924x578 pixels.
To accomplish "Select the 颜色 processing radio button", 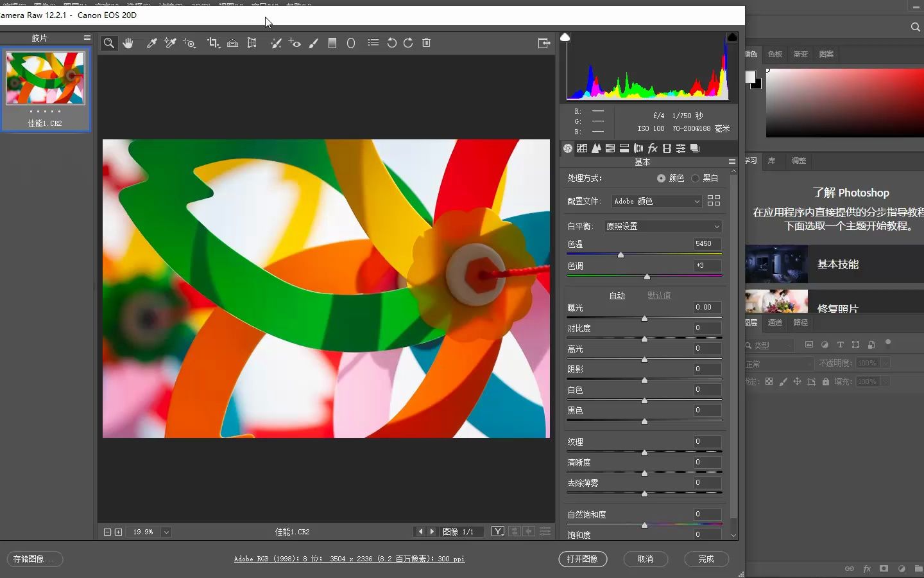I will click(662, 178).
